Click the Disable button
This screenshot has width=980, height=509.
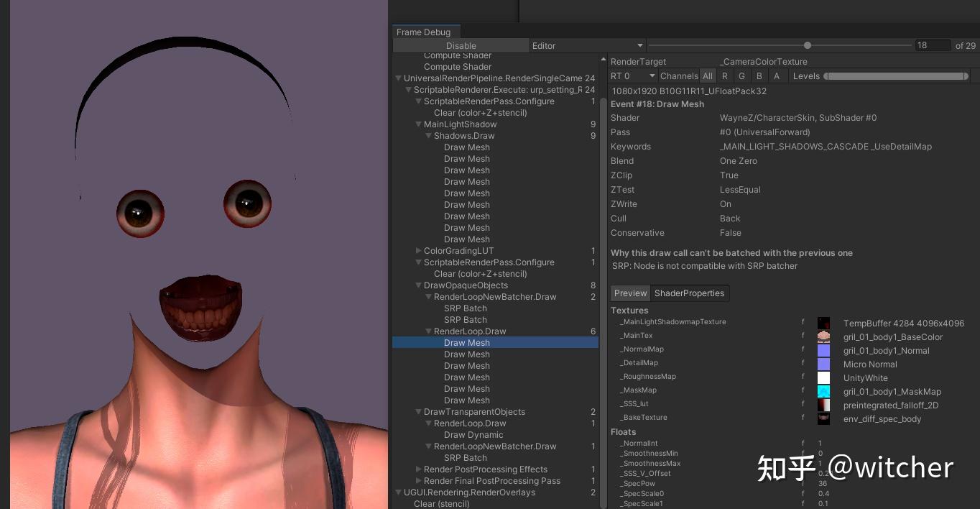461,45
